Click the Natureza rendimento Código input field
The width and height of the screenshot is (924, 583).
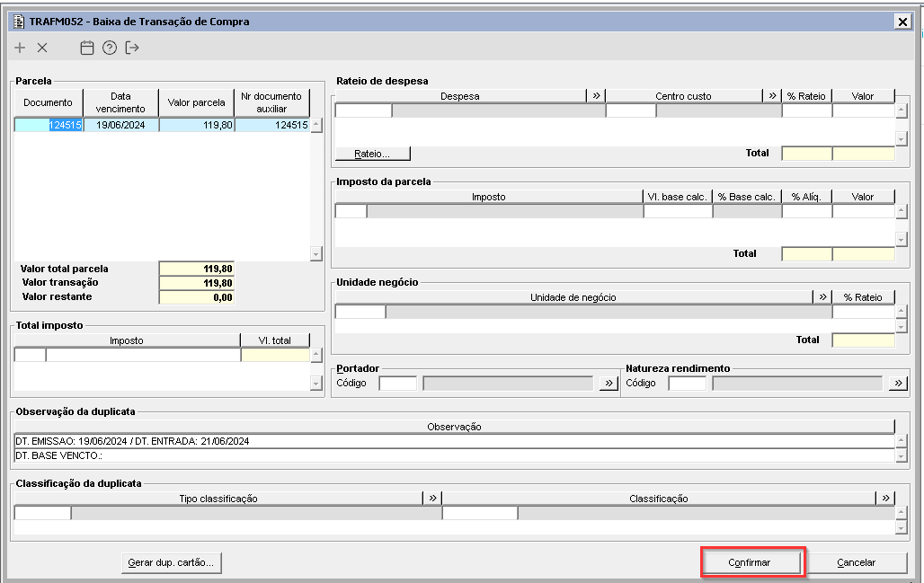tap(687, 384)
